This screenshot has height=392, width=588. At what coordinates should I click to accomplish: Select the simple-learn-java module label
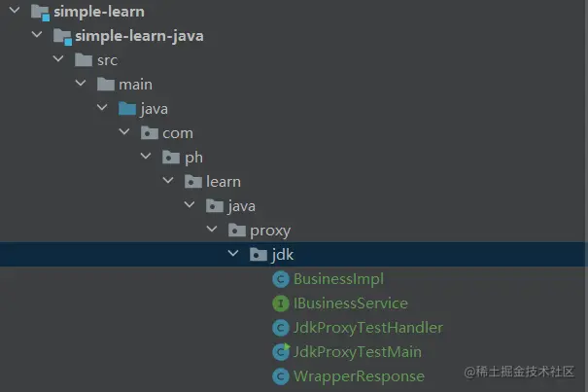140,36
